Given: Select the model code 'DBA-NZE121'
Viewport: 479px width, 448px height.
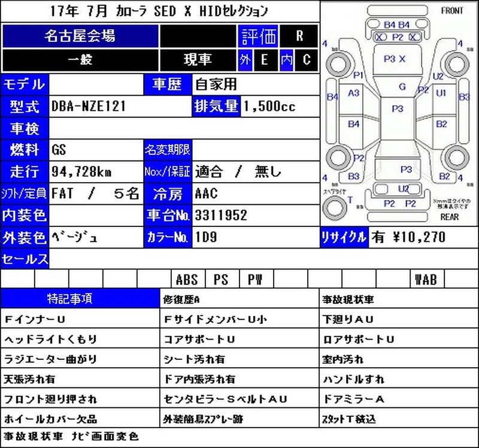Looking at the screenshot, I should click(x=89, y=107).
